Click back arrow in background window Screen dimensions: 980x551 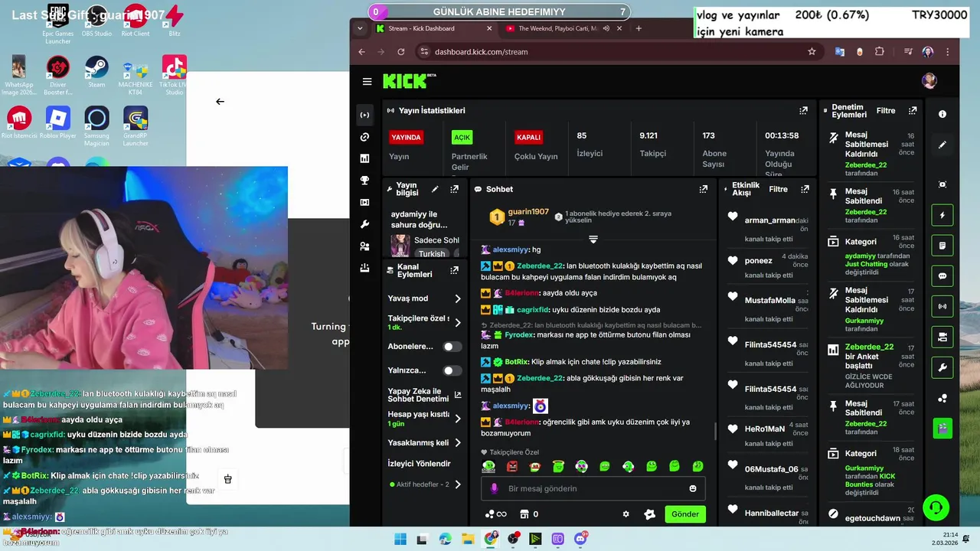(x=220, y=101)
